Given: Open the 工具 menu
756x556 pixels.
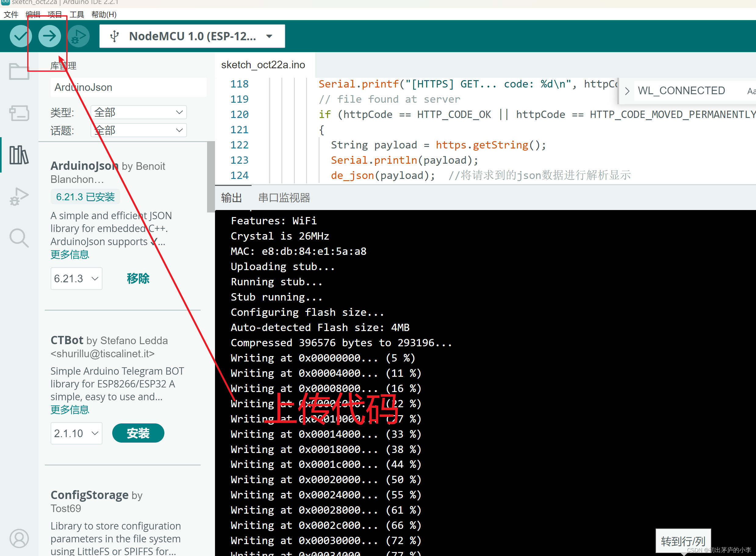Looking at the screenshot, I should [77, 14].
